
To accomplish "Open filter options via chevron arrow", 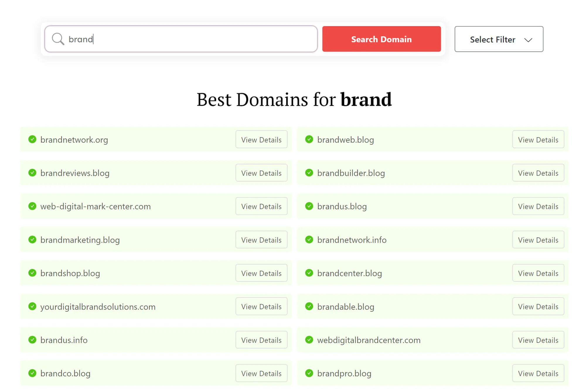I will click(x=529, y=39).
